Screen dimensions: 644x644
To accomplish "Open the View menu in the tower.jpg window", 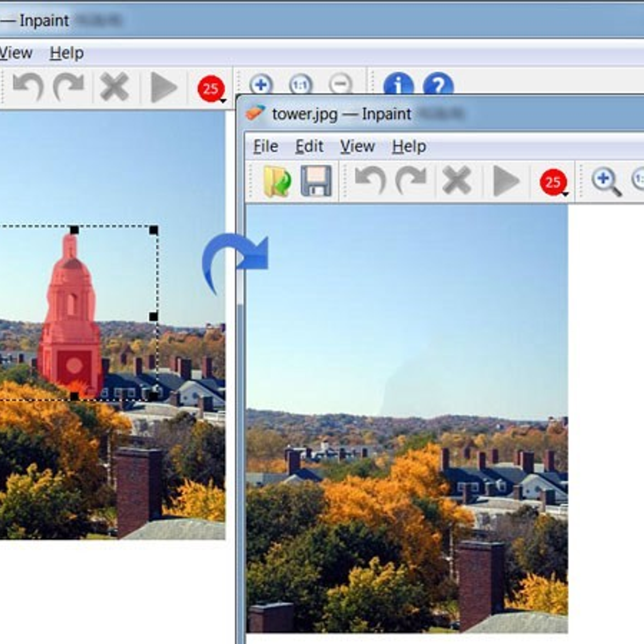I will [357, 147].
